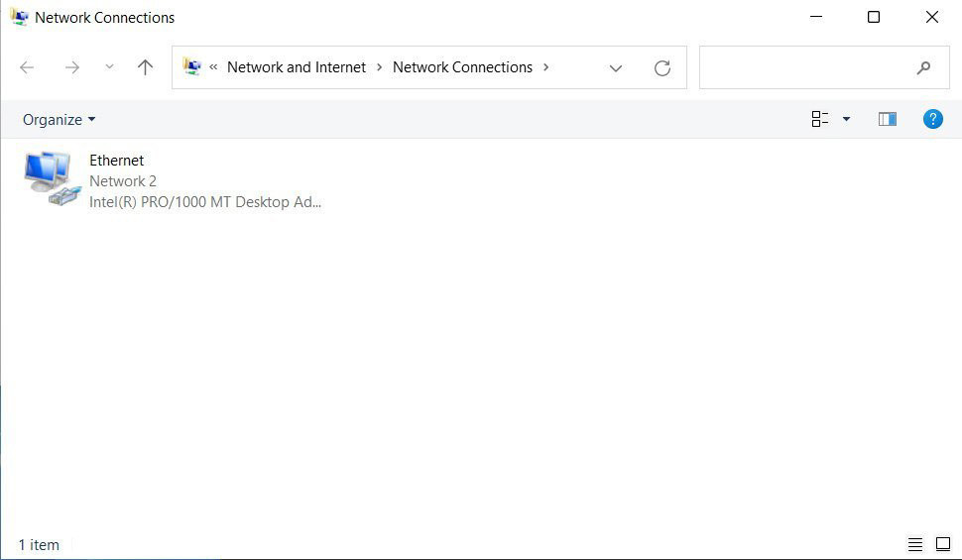Open the address bar history dropdown
Image resolution: width=962 pixels, height=560 pixels.
[x=615, y=67]
